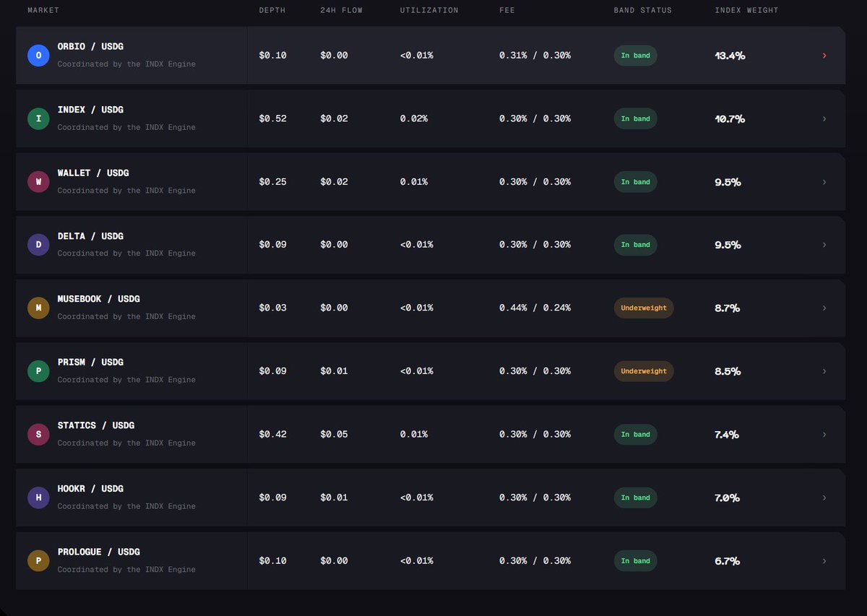867x616 pixels.
Task: Click the $0.05 24H flow value
Action: click(x=334, y=435)
